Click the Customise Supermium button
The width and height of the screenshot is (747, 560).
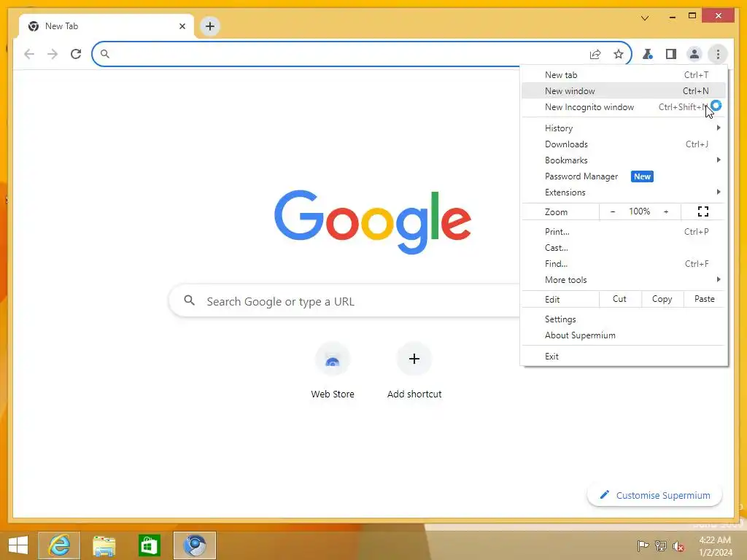(x=654, y=495)
